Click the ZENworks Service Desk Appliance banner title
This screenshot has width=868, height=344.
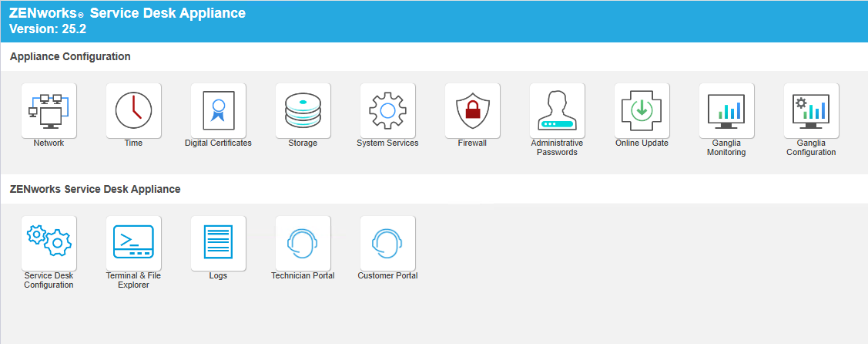click(127, 13)
